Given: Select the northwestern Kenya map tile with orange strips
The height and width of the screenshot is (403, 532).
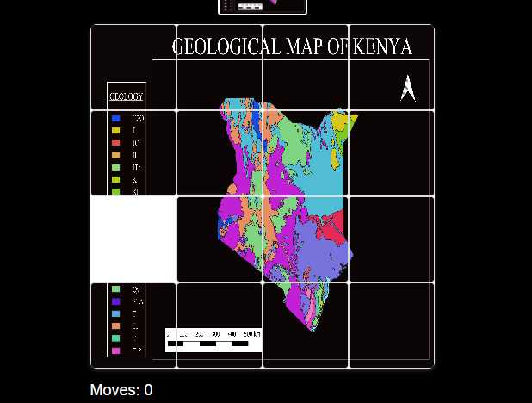Looking at the screenshot, I should point(220,153).
